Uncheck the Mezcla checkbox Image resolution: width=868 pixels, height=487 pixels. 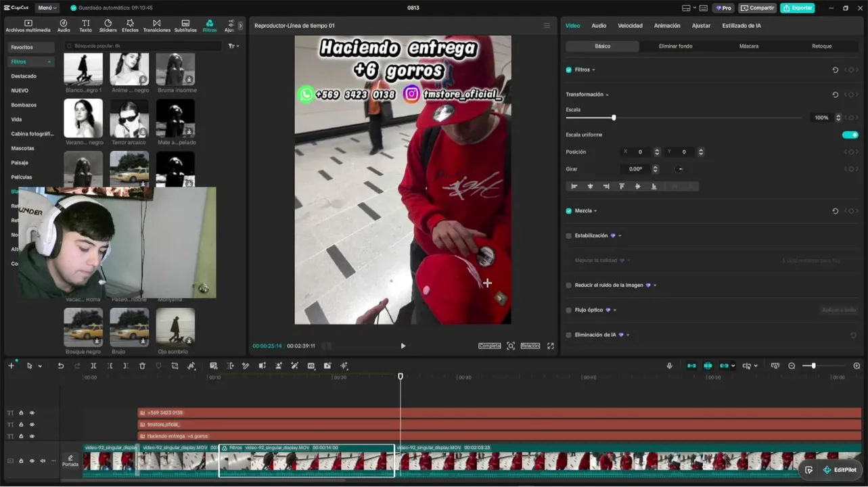coord(568,211)
